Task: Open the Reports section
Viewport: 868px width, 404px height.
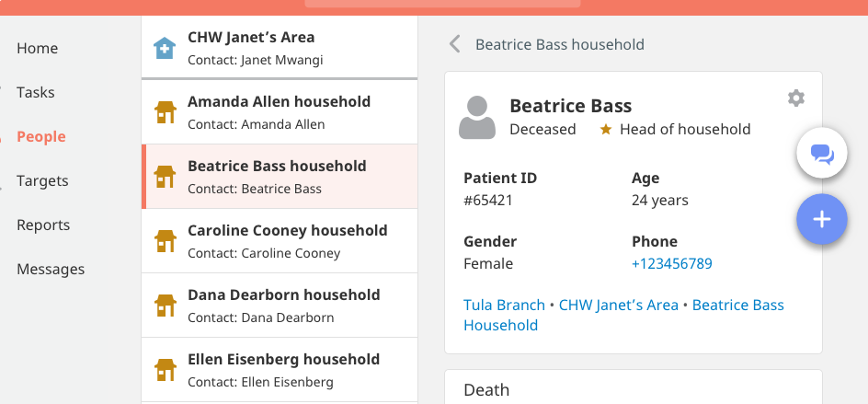Action: point(44,225)
